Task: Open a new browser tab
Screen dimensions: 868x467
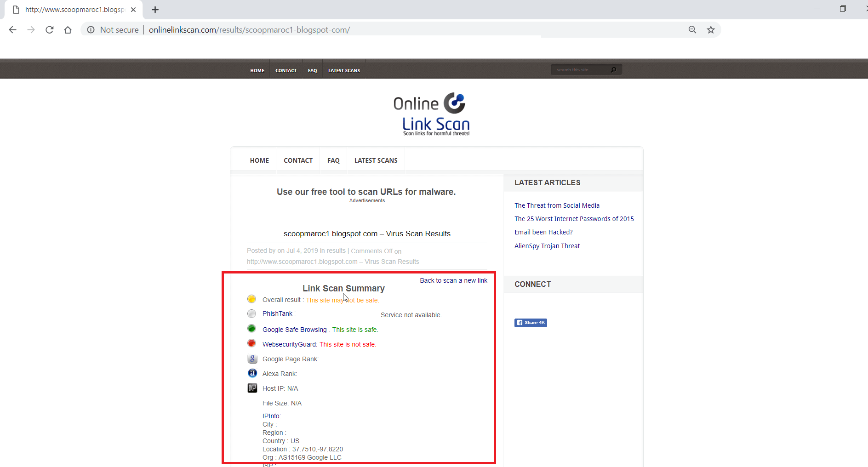Action: (155, 10)
